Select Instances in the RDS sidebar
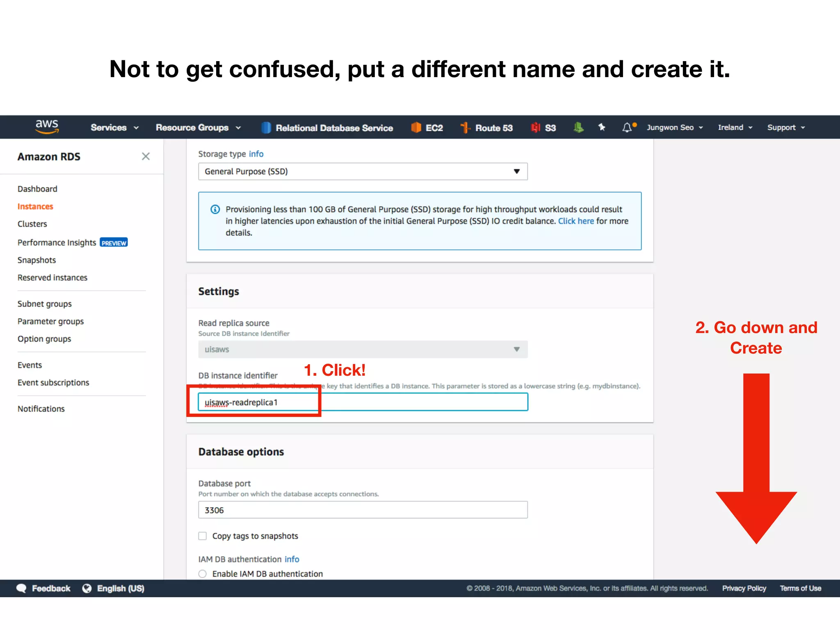The image size is (840, 630). (x=35, y=207)
